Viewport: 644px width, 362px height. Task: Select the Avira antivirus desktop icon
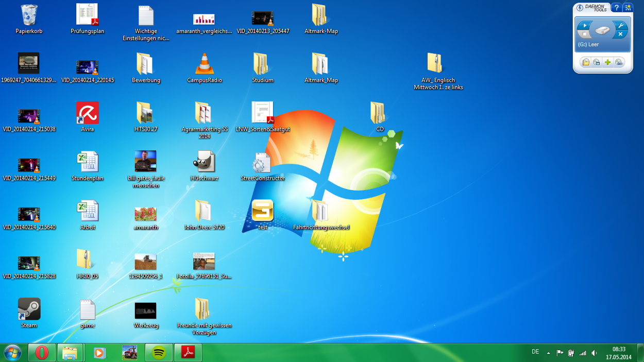click(x=87, y=113)
